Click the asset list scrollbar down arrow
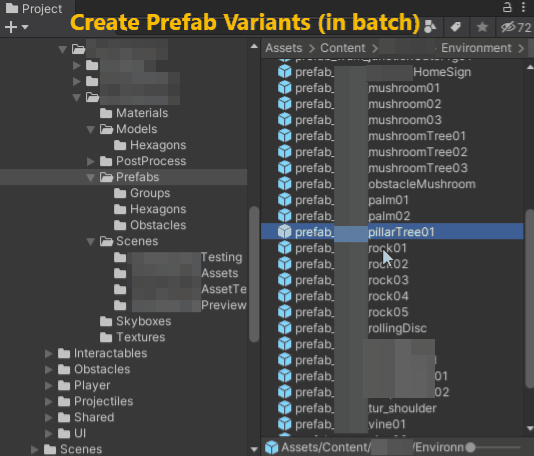The image size is (534, 456). click(x=530, y=428)
